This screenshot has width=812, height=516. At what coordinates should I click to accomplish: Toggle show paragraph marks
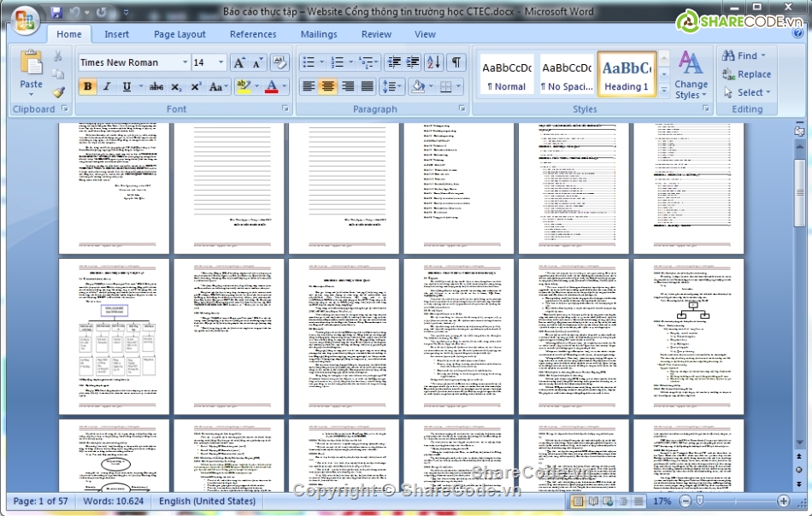click(456, 62)
